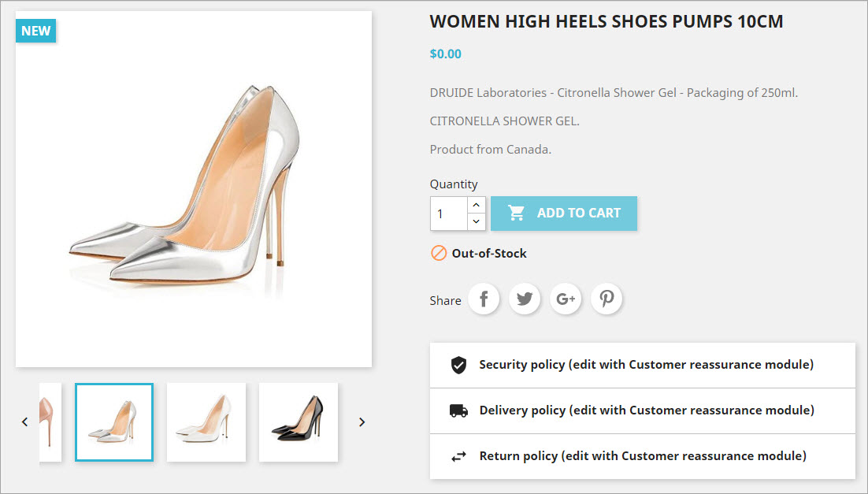Decrease quantity with the down arrow
The image size is (868, 494).
476,221
